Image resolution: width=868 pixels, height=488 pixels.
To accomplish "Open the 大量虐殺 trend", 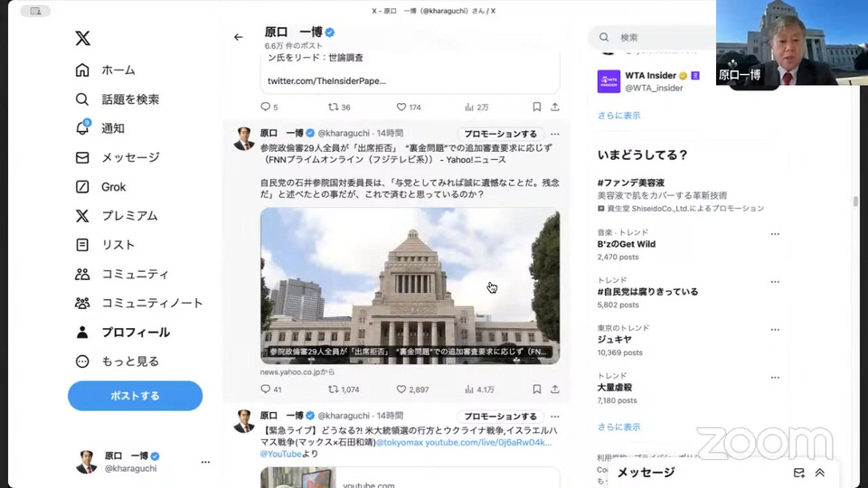I will pos(615,388).
